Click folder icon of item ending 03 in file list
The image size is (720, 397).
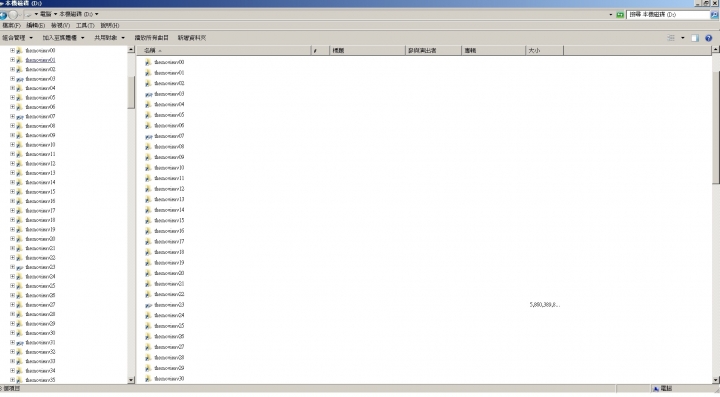pos(148,94)
